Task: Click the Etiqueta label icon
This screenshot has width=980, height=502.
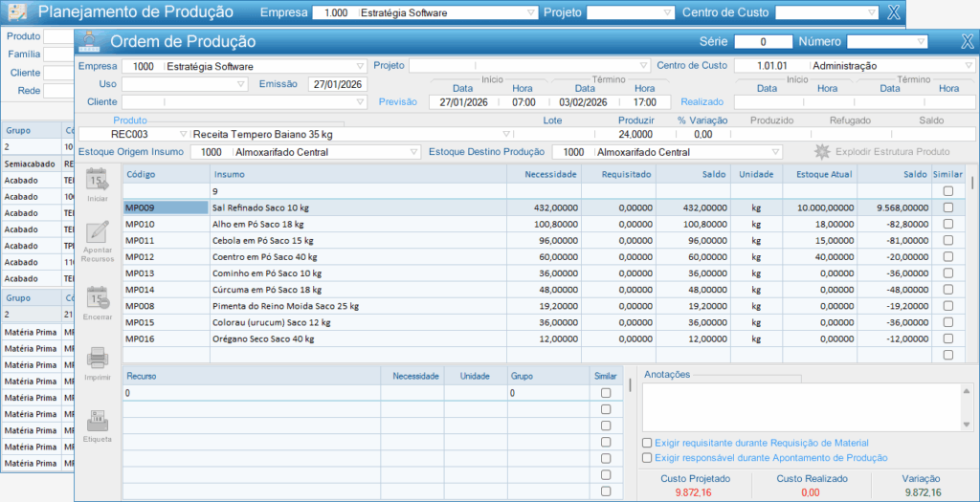Action: pos(98,423)
